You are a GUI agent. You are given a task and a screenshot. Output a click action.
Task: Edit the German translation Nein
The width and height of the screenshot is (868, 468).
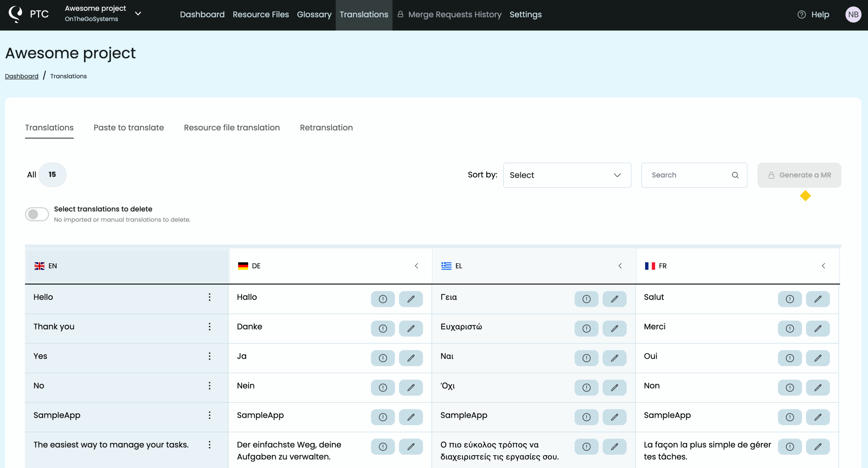(411, 387)
